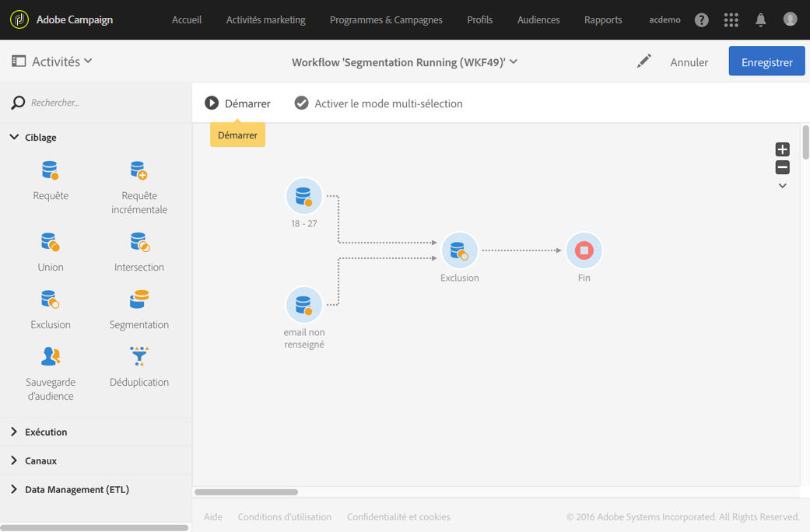Select the Sauvegarde d'audience activity icon
810x532 pixels.
(50, 356)
